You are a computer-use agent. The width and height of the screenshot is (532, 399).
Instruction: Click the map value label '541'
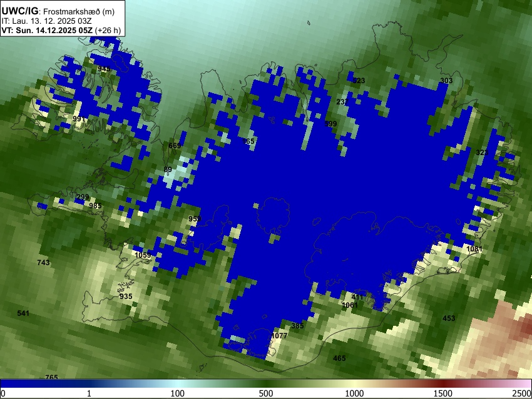click(23, 313)
